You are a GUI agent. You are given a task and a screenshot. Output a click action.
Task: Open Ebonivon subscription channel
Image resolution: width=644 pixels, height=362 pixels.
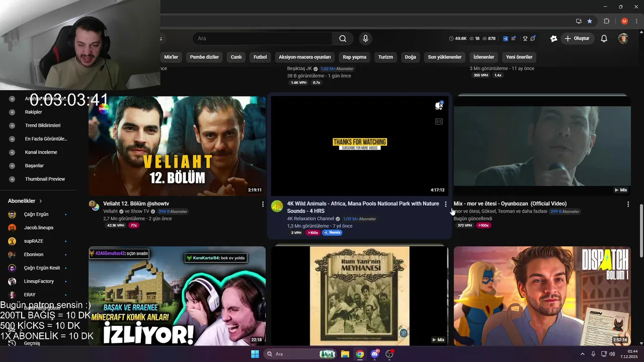[x=33, y=254]
